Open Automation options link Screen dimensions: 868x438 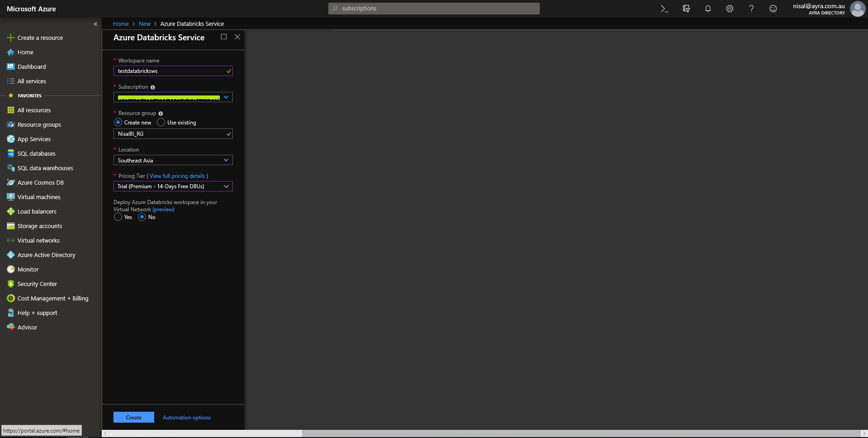(x=187, y=418)
